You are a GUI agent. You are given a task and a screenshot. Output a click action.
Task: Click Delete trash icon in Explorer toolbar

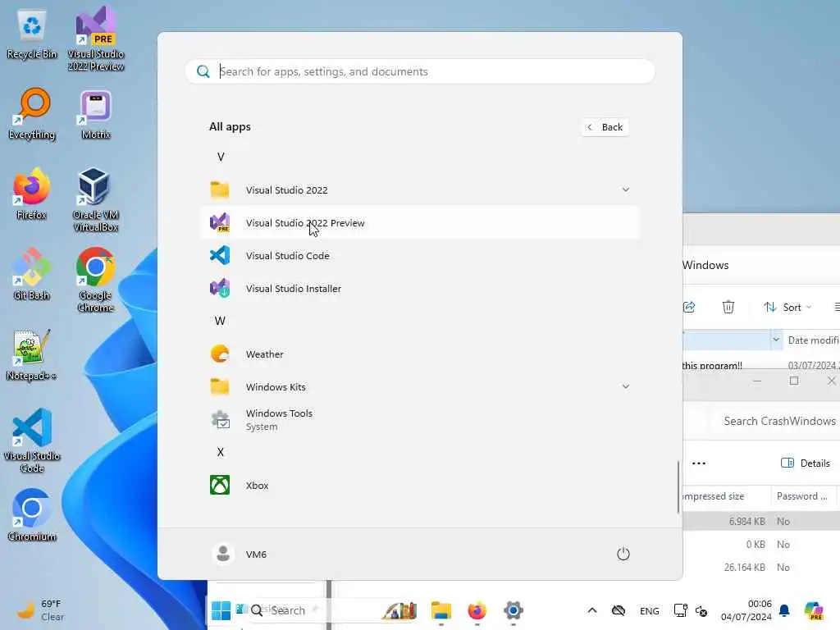[x=728, y=307]
